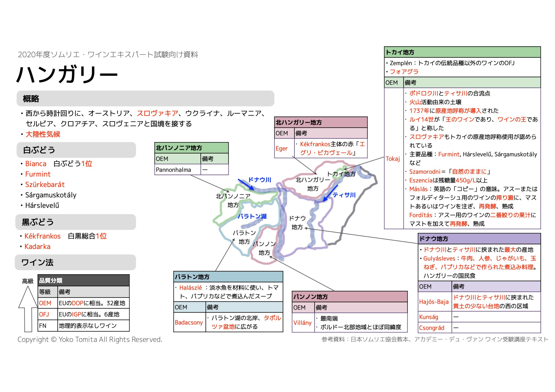555x392 pixels.
Task: Click the red フォアグラ text
Action: tap(404, 72)
